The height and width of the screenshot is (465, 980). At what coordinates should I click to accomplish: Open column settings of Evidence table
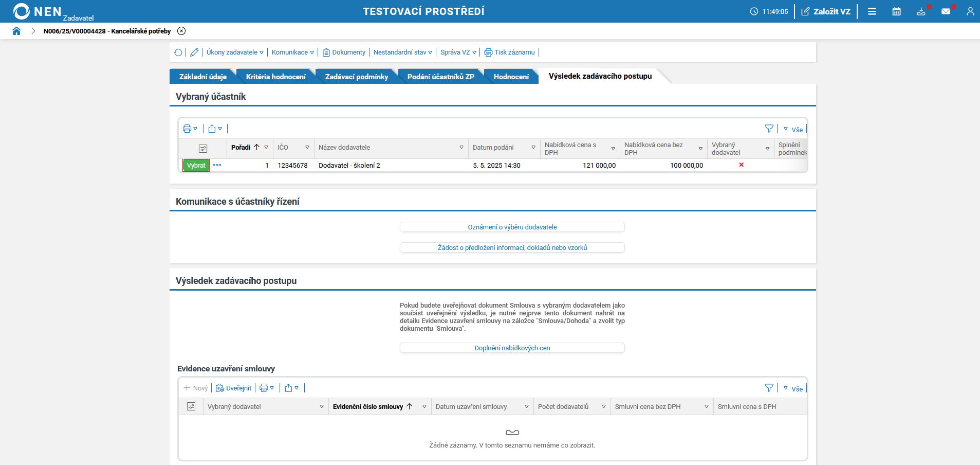pos(191,406)
